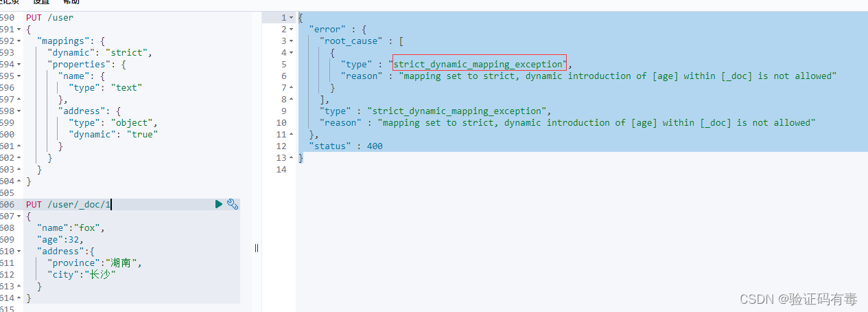The width and height of the screenshot is (868, 312).
Task: Click the "PUT /user/_doc/1" request line
Action: coord(68,205)
